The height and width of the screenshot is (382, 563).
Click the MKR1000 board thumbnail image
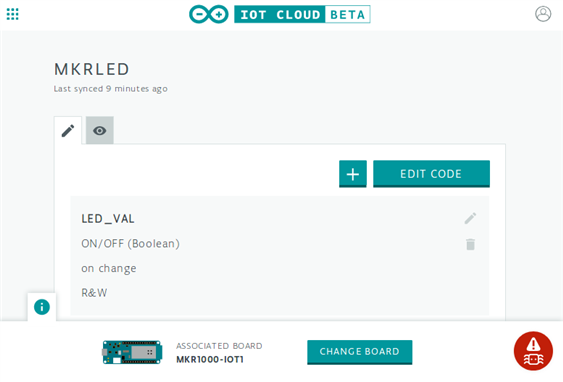[x=132, y=352]
